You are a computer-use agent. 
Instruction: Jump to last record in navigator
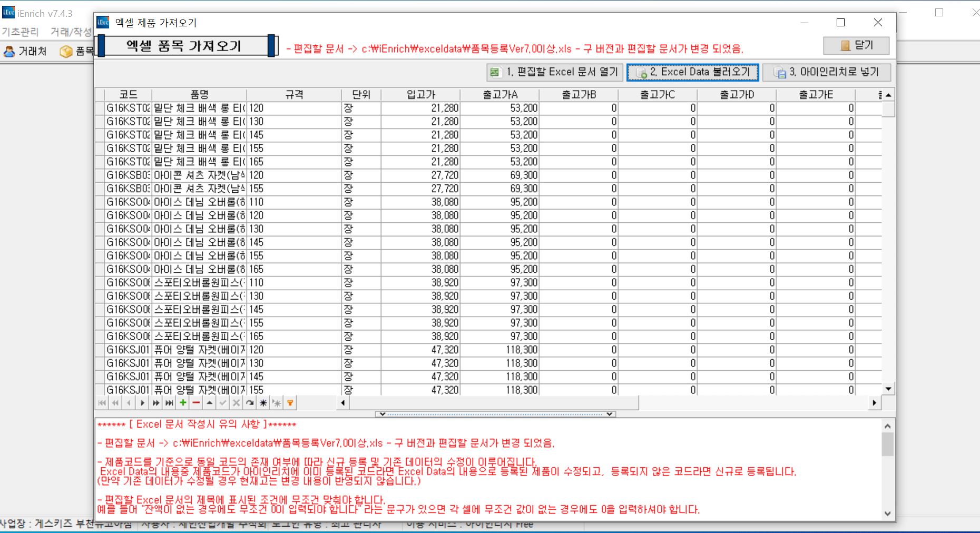(x=169, y=403)
